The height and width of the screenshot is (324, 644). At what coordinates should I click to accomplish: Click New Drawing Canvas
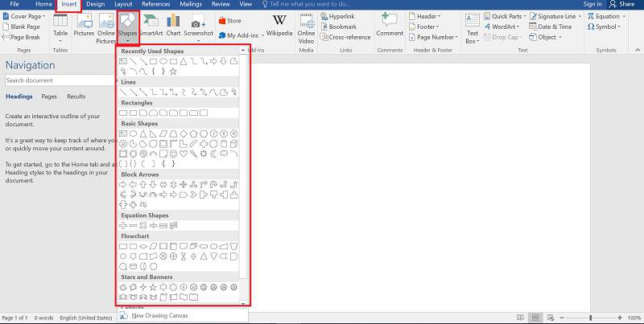click(159, 315)
